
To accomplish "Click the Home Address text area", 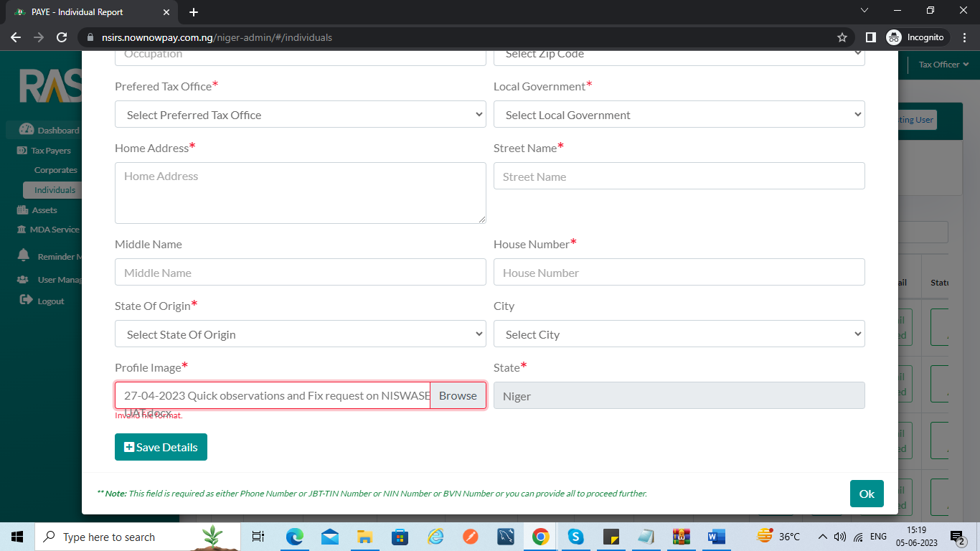I will click(301, 193).
